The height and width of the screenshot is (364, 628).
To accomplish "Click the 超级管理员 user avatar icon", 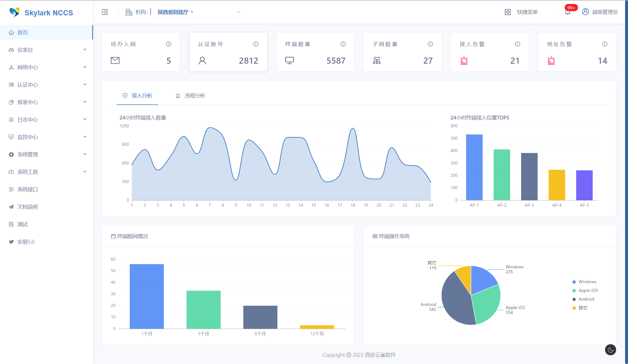I will coord(586,12).
